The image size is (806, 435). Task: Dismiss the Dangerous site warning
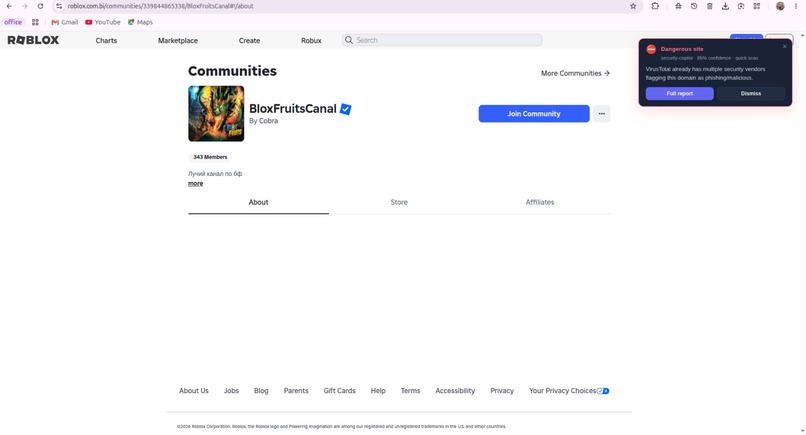pos(751,94)
